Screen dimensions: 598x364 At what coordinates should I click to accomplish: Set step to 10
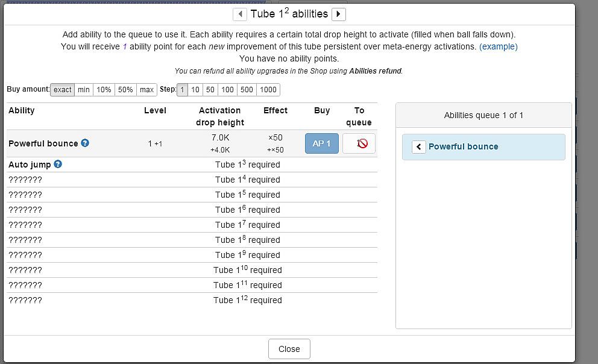(x=195, y=90)
